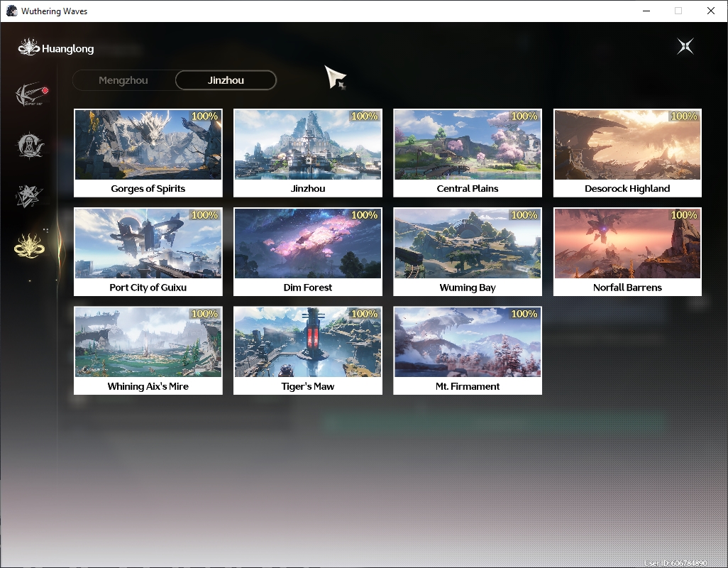Select the second sidebar emblem icon
728x568 pixels.
[30, 145]
